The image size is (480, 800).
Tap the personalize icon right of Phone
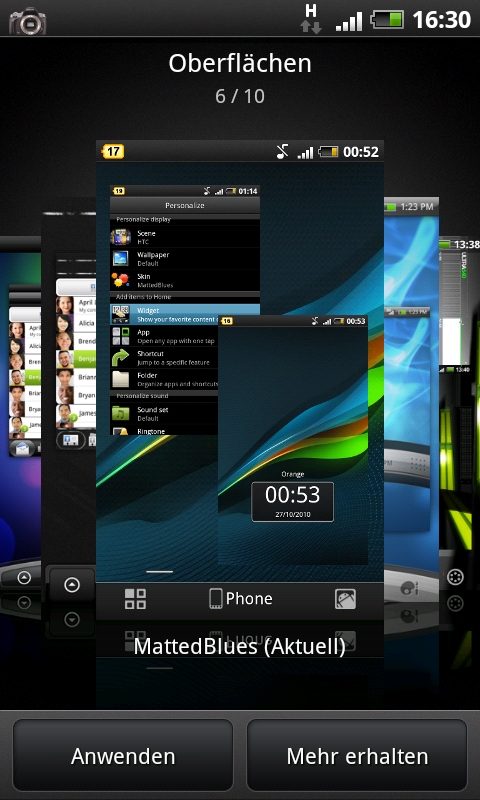point(345,599)
